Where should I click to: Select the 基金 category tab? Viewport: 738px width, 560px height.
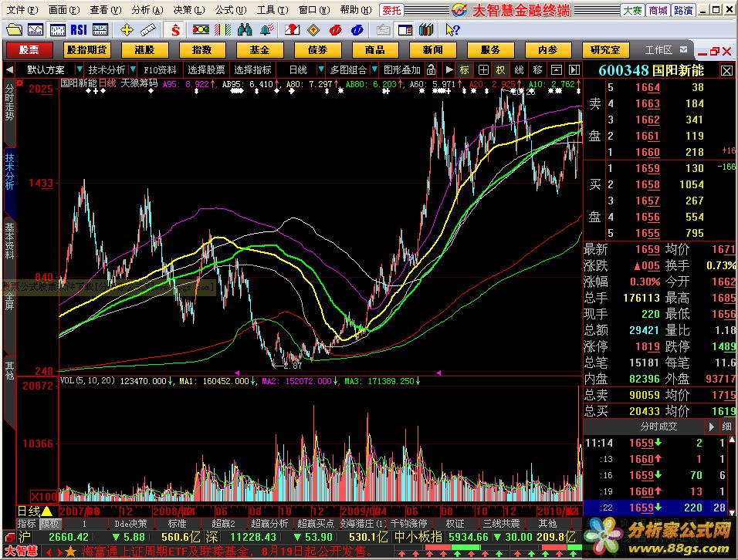(260, 50)
